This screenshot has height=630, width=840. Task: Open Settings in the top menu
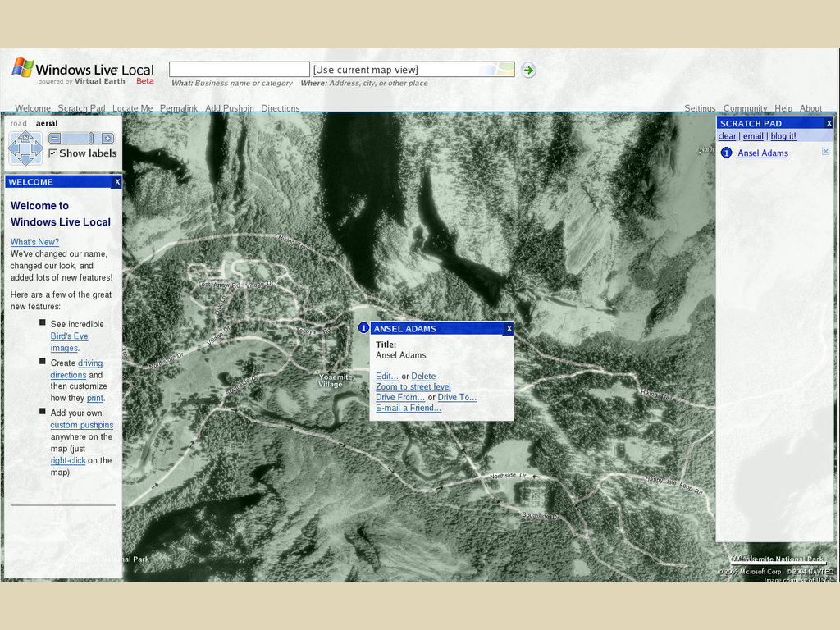[700, 108]
